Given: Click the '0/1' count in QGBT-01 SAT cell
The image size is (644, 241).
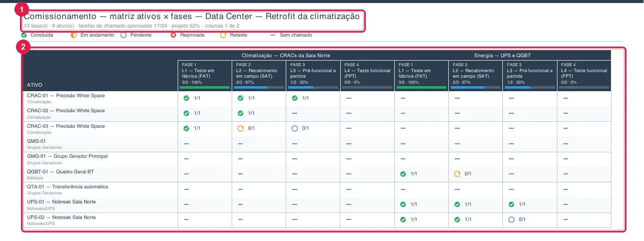Looking at the screenshot, I should point(468,174).
